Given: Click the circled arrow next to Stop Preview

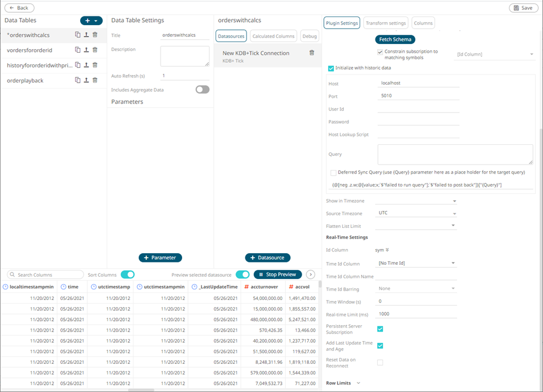Looking at the screenshot, I should [310, 274].
